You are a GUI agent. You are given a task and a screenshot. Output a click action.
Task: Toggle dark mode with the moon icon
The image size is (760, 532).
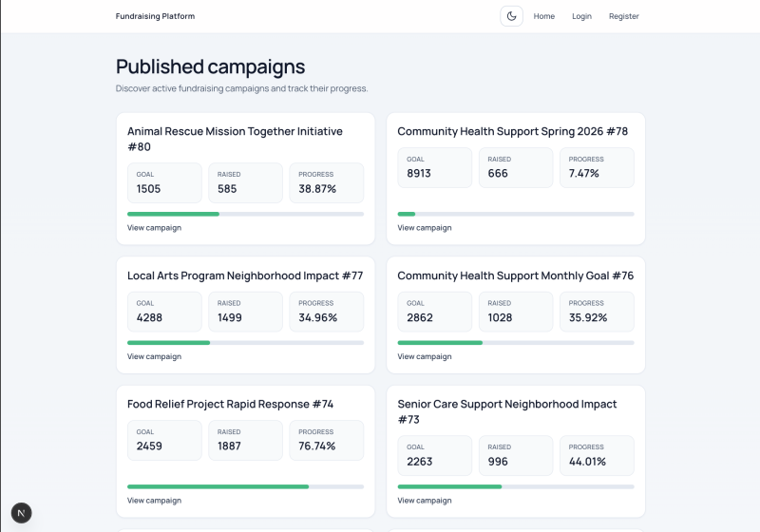[x=511, y=16]
